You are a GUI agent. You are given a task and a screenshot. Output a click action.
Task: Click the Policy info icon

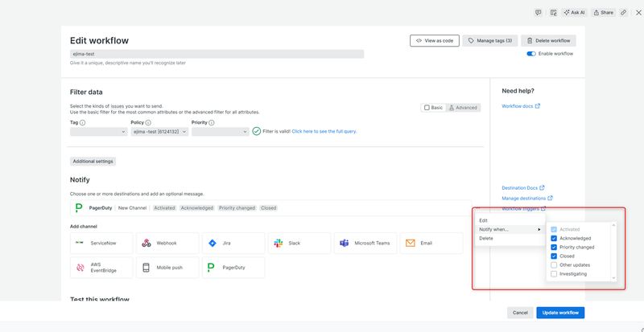click(x=148, y=123)
